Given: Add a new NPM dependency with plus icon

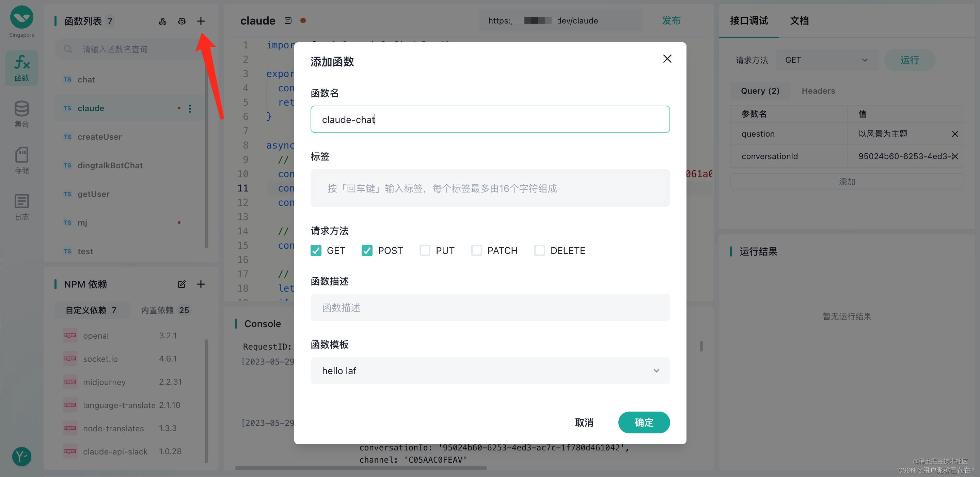Looking at the screenshot, I should point(201,284).
